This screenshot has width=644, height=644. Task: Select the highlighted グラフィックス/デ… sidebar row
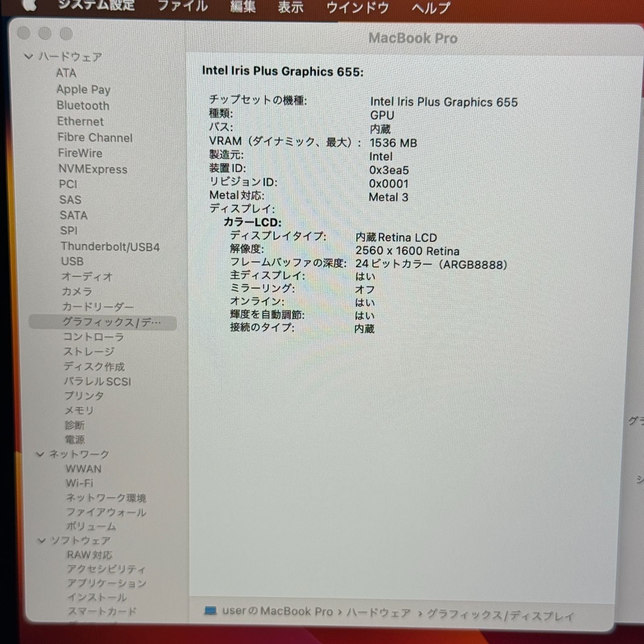pyautogui.click(x=103, y=322)
